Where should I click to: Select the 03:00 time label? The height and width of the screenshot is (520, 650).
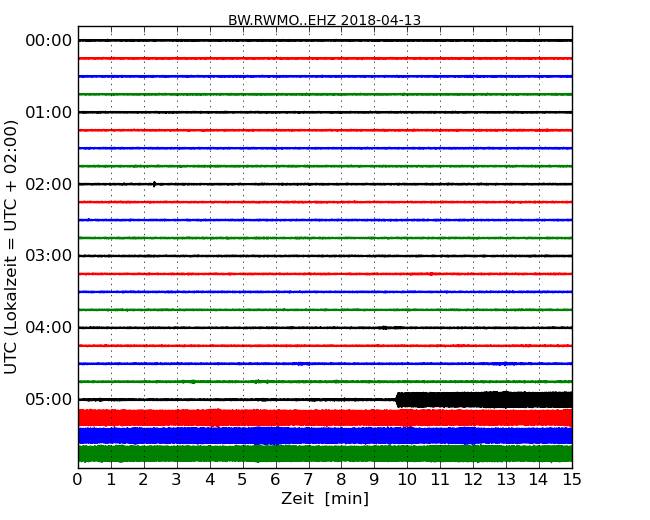pos(49,255)
